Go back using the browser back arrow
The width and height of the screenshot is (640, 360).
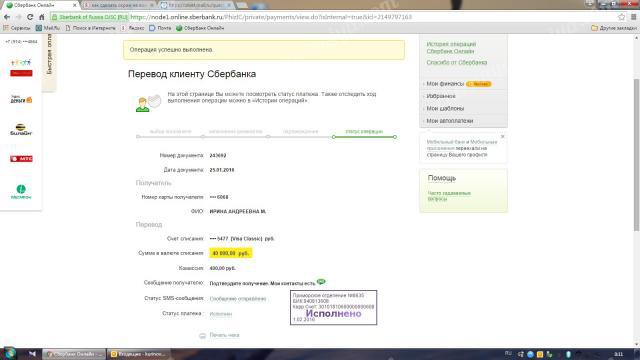click(7, 17)
